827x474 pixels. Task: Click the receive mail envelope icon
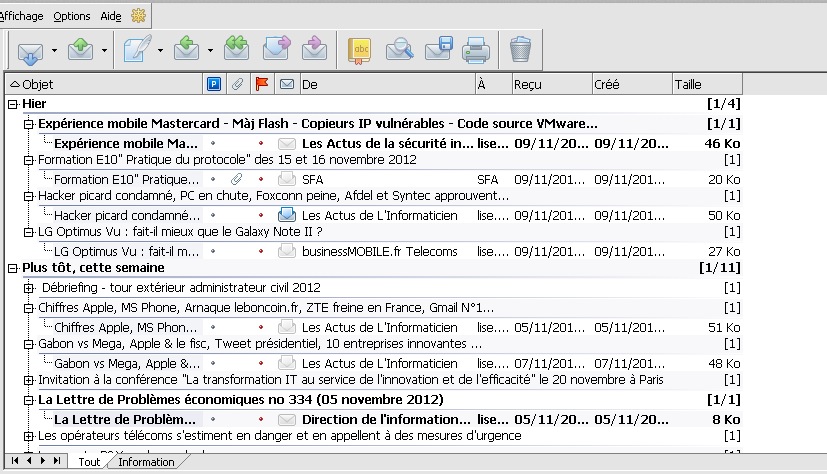[29, 49]
